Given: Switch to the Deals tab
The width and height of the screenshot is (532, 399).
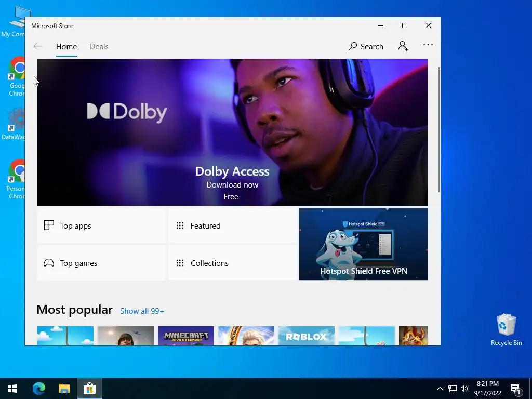Looking at the screenshot, I should (99, 46).
